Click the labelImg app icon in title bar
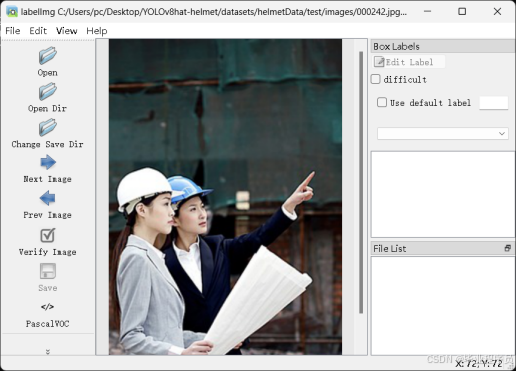 click(x=12, y=12)
